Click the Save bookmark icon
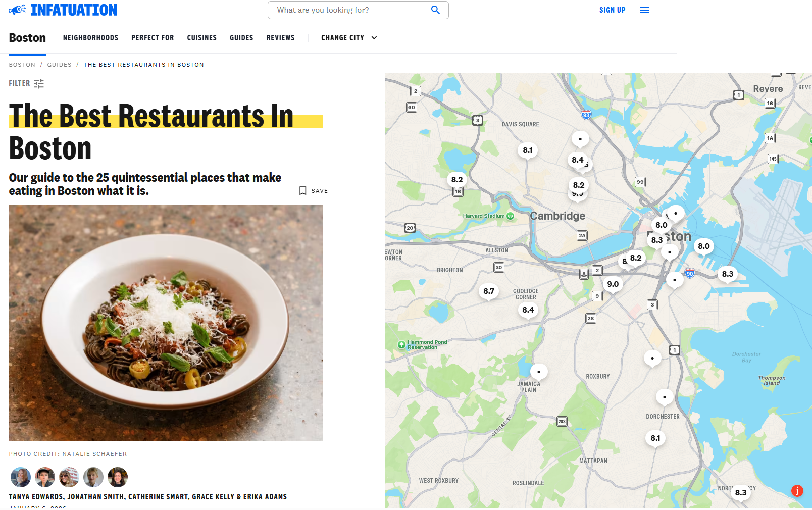 tap(303, 191)
